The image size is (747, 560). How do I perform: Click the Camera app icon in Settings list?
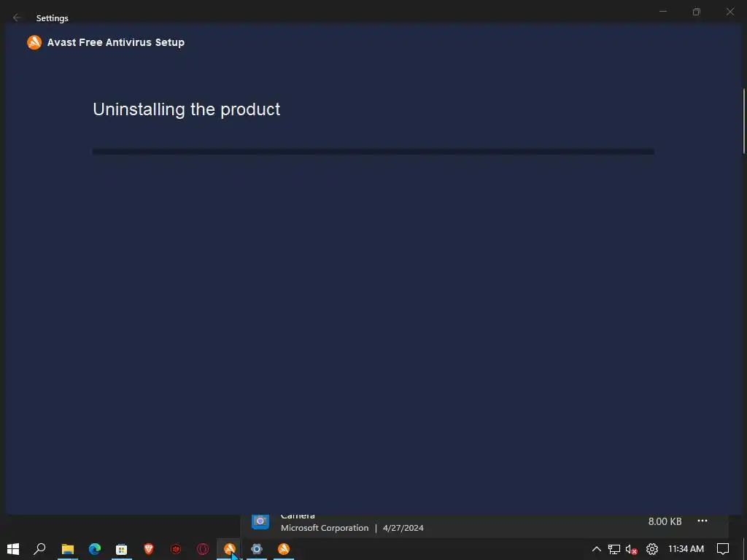(260, 521)
